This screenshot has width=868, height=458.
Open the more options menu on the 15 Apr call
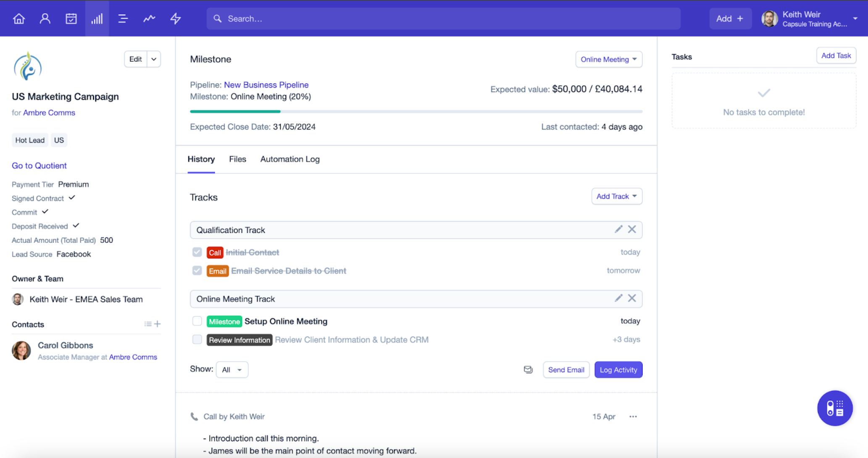[x=633, y=416]
